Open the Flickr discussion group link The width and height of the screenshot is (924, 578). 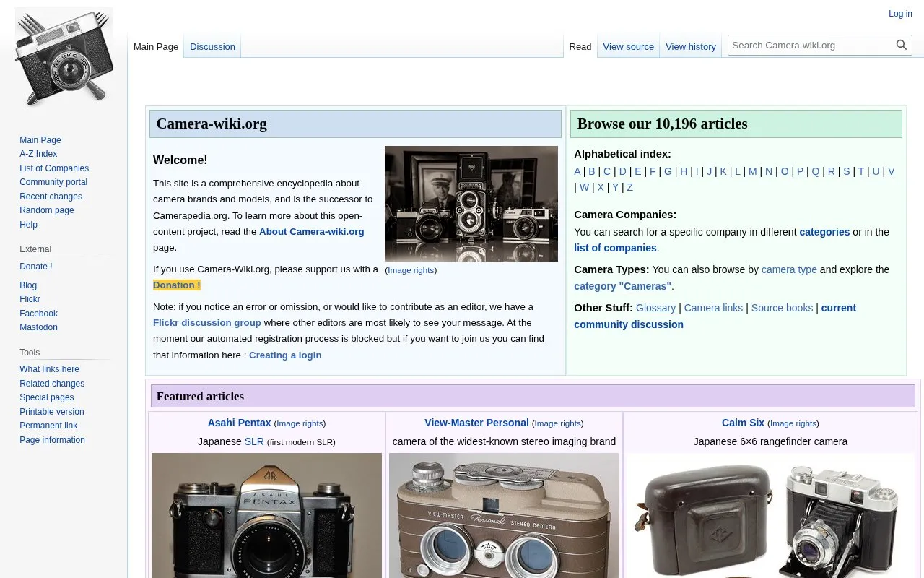(207, 322)
